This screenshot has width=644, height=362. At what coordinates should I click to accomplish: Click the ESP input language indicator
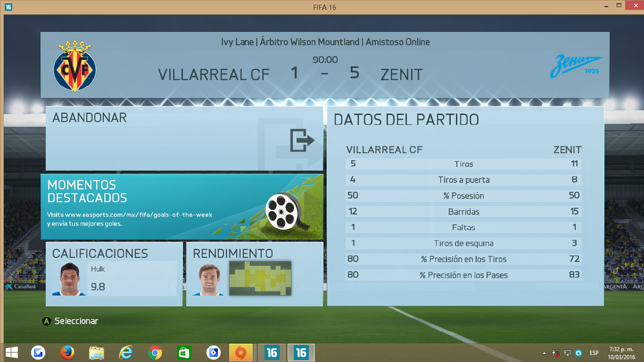594,353
